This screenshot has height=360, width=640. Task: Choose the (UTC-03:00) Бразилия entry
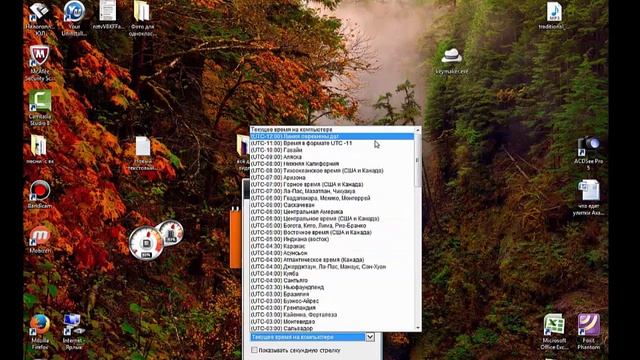332,294
